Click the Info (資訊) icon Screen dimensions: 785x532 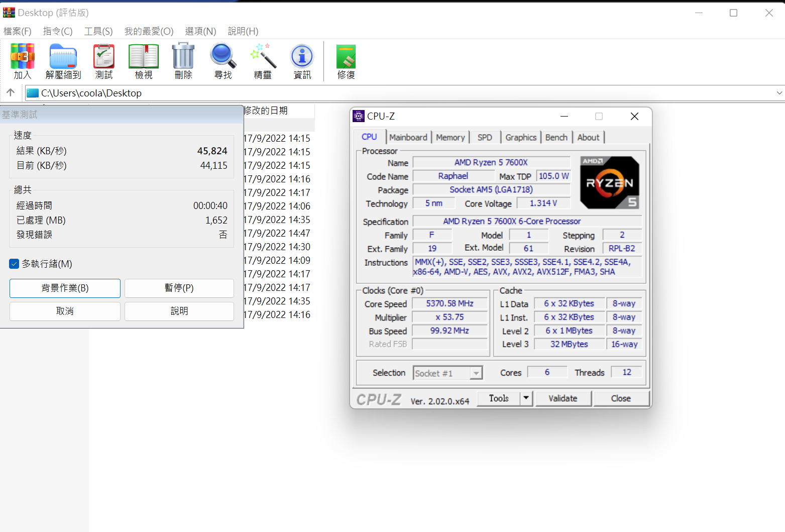click(x=302, y=56)
